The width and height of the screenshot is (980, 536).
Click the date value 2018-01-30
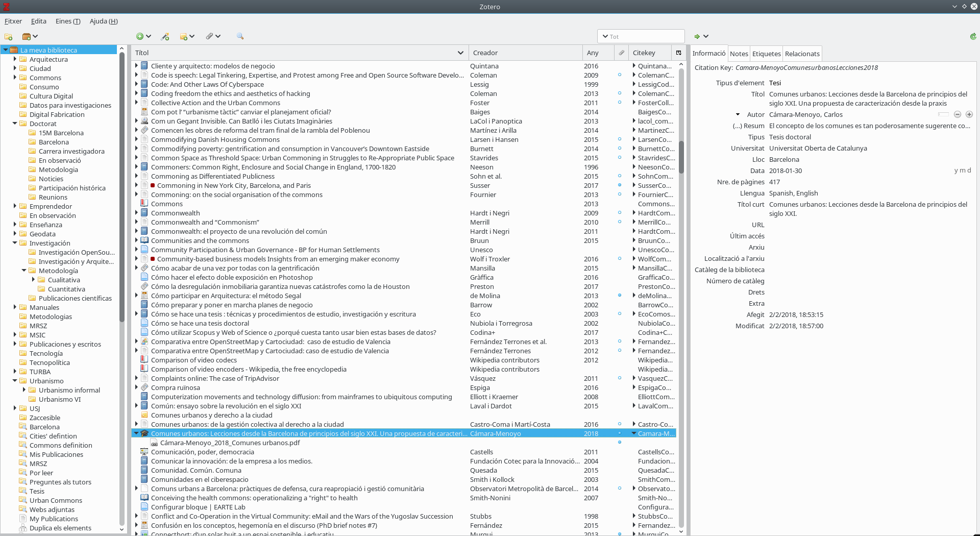coord(786,170)
